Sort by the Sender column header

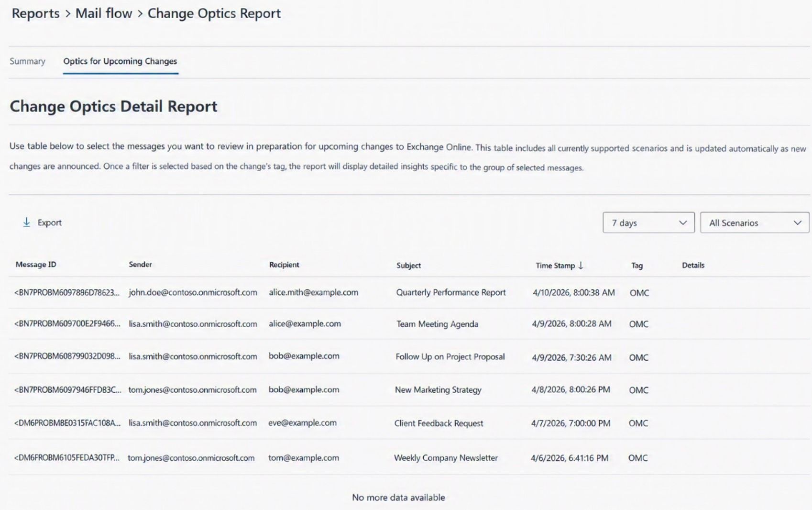pyautogui.click(x=140, y=265)
